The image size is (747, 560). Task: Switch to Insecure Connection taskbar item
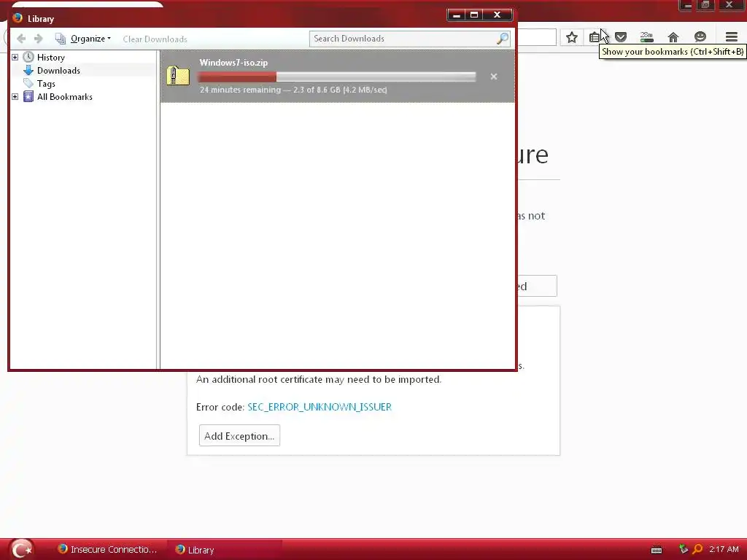pos(107,550)
